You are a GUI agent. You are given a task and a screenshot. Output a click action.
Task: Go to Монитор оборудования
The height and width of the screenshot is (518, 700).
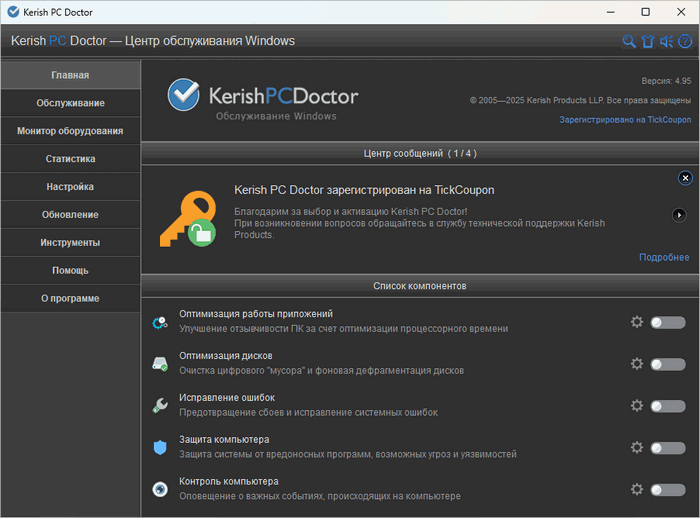pyautogui.click(x=71, y=131)
